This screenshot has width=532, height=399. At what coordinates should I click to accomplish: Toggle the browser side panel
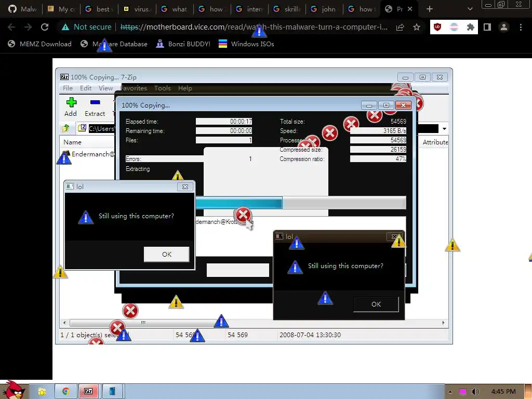tap(487, 27)
